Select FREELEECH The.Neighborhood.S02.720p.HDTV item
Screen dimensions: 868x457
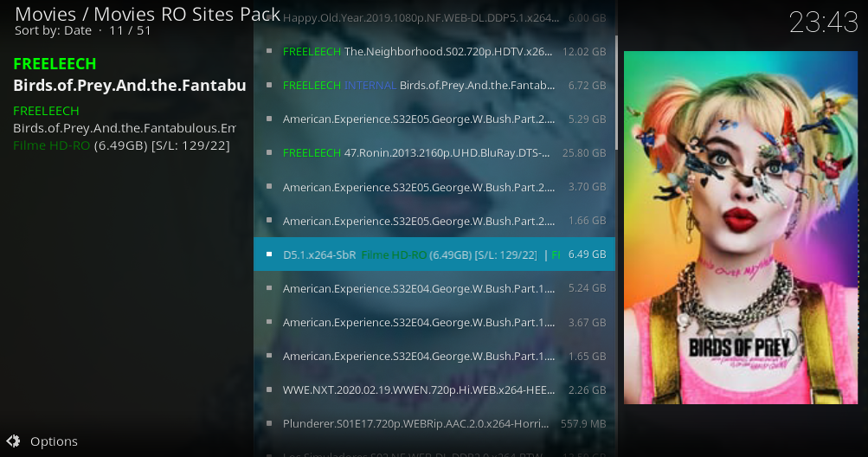tap(434, 52)
